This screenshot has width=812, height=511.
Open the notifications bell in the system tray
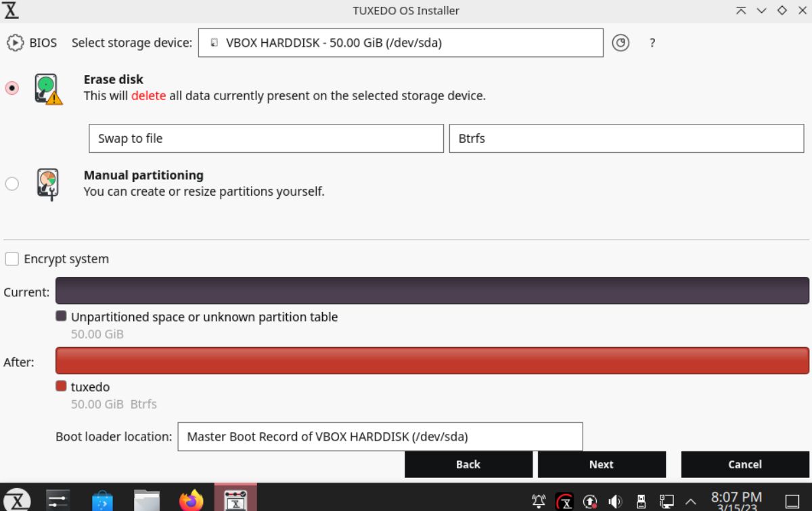(538, 501)
